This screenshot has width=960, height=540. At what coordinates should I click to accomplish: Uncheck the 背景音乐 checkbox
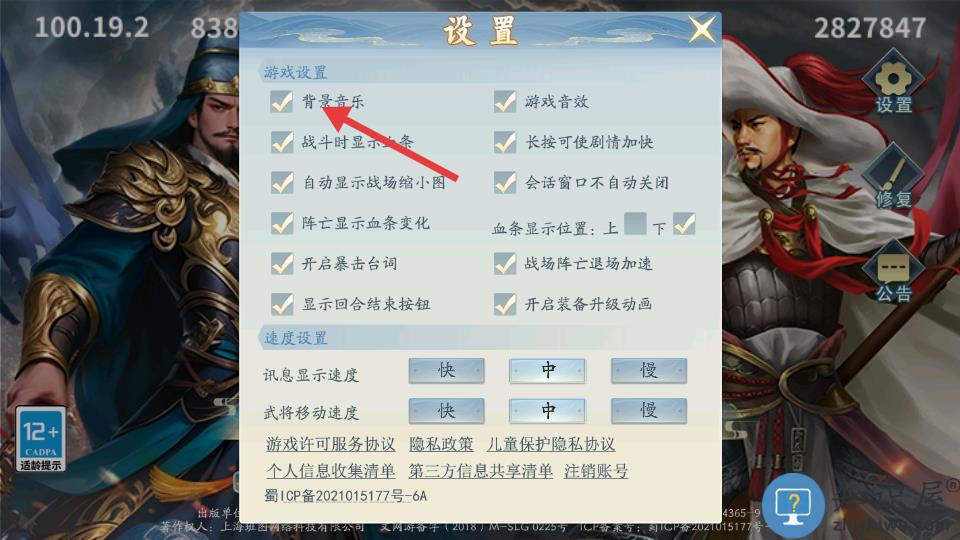tap(282, 102)
